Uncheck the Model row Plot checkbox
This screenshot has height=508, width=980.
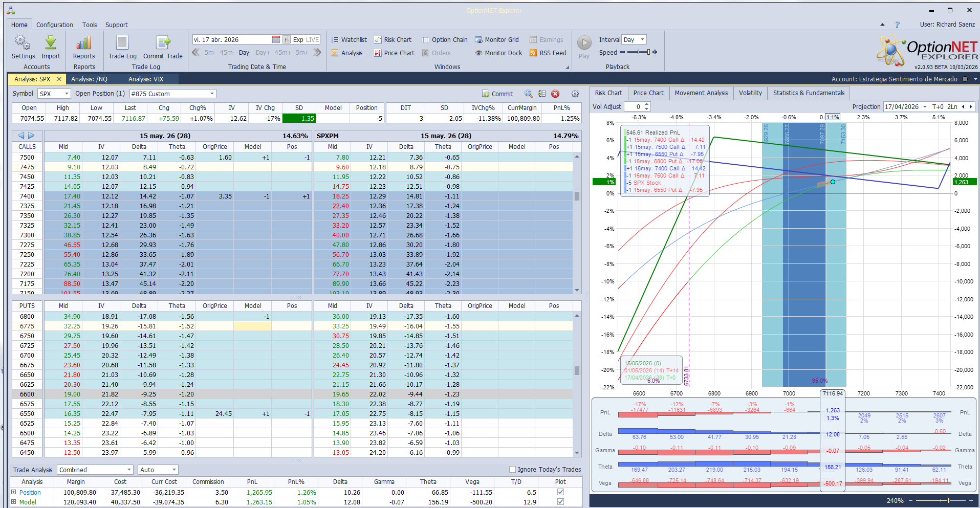click(560, 502)
